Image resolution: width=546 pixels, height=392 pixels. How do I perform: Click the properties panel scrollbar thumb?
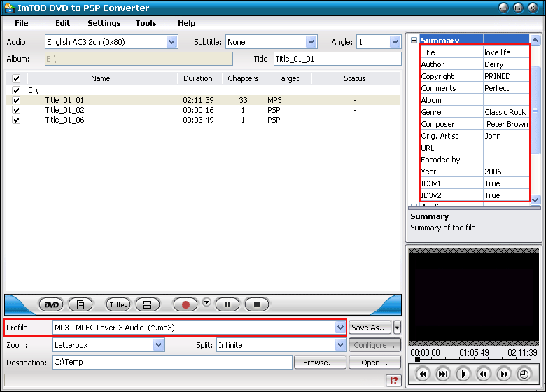pyautogui.click(x=535, y=111)
